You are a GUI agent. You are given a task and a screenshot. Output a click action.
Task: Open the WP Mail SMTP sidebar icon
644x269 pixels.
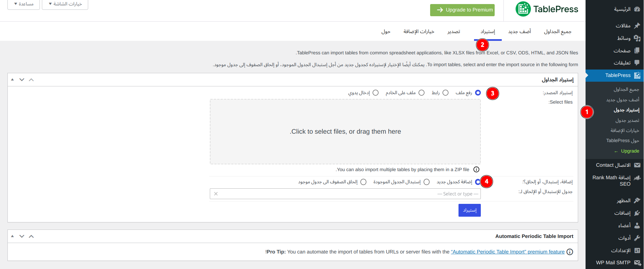coord(637,263)
